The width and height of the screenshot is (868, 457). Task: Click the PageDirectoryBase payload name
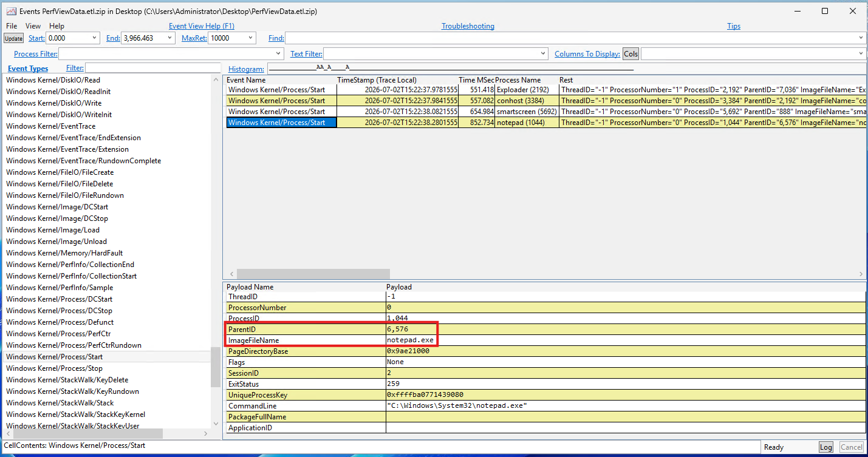click(x=258, y=351)
